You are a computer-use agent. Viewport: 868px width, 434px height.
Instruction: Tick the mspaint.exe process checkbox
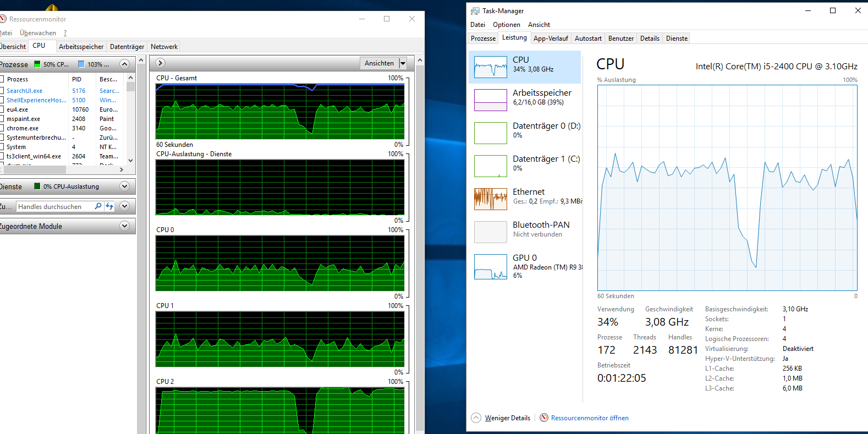coord(2,119)
